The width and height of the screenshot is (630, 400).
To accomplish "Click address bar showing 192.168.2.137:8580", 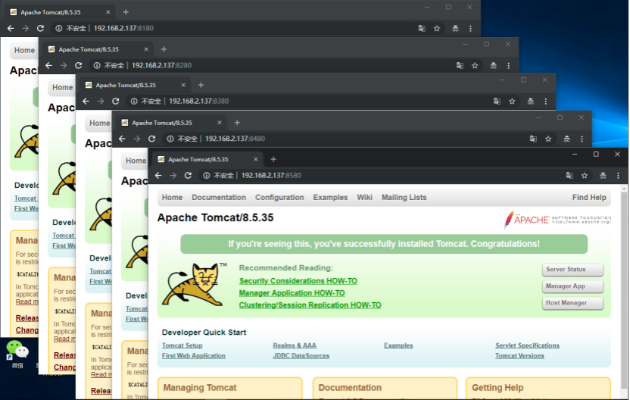I will coord(378,176).
